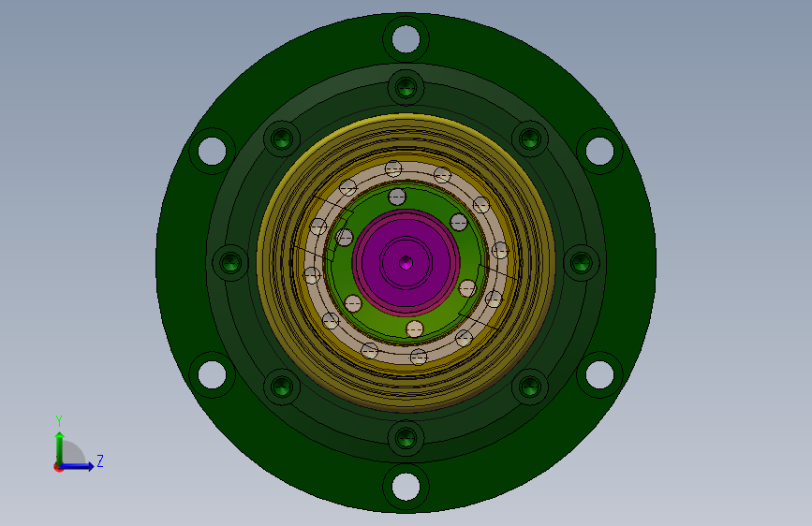Screen dimensions: 812x526
Task: Pick the topmost through-hole on outer flange
Action: [x=406, y=38]
